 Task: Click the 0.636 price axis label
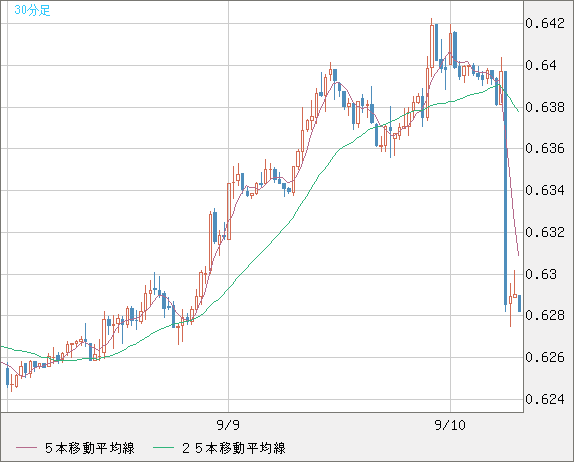(545, 149)
